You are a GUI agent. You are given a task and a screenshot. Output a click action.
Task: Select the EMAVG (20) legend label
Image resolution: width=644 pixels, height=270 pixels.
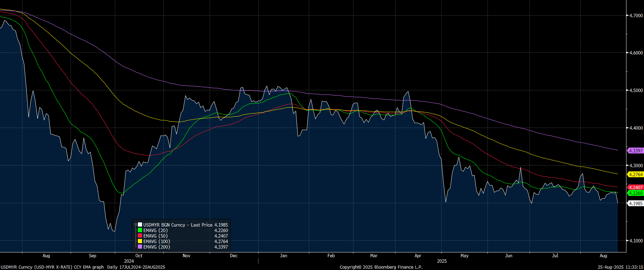[x=155, y=230]
